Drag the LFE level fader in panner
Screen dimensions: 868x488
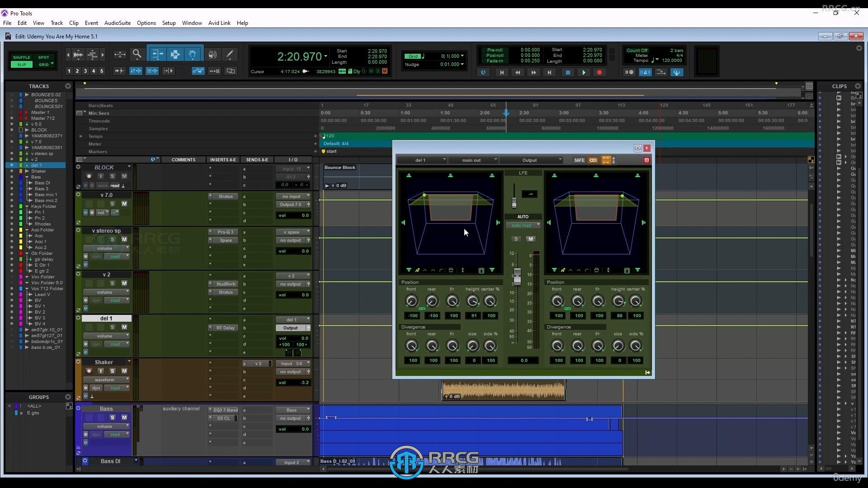coord(514,202)
